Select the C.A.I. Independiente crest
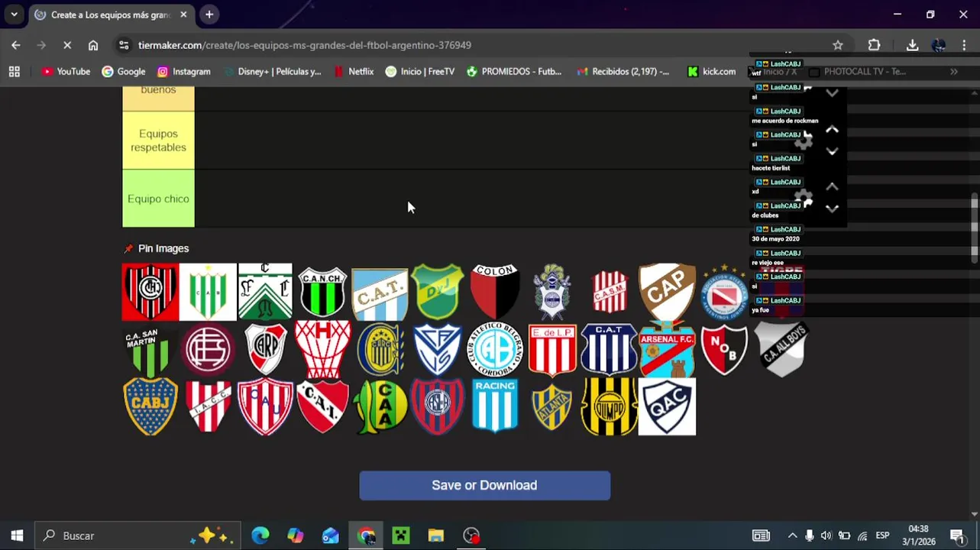980x550 pixels. click(x=322, y=406)
